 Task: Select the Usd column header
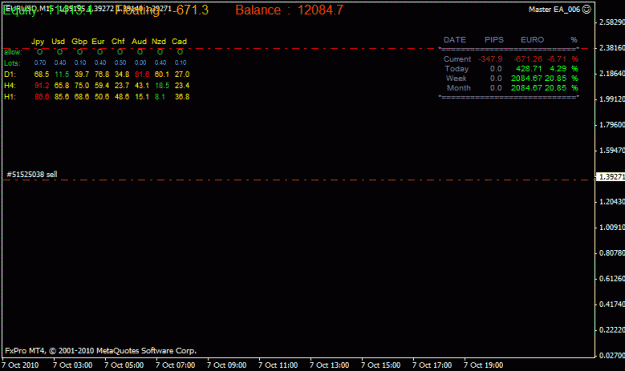pos(58,41)
